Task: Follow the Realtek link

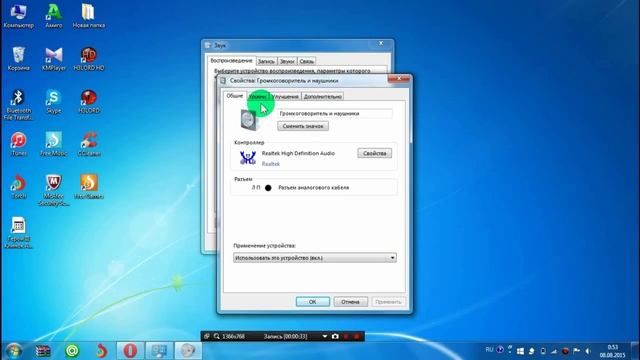Action: (x=271, y=164)
